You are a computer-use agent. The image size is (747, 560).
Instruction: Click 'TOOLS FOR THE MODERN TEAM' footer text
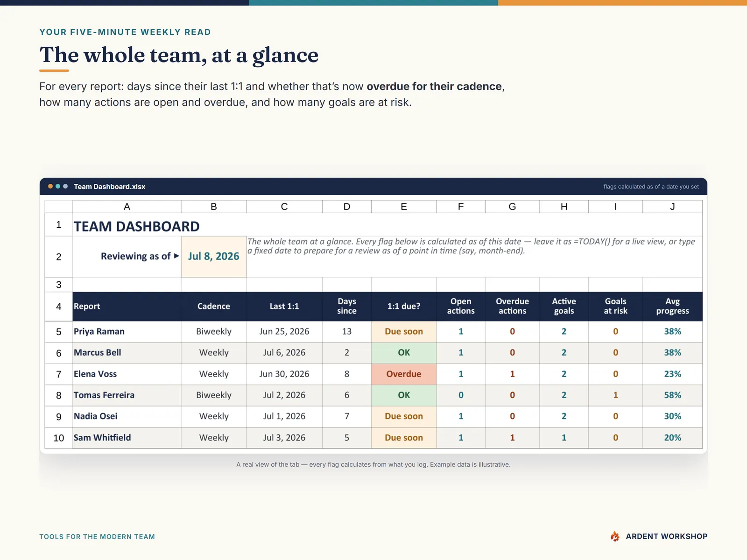point(97,537)
